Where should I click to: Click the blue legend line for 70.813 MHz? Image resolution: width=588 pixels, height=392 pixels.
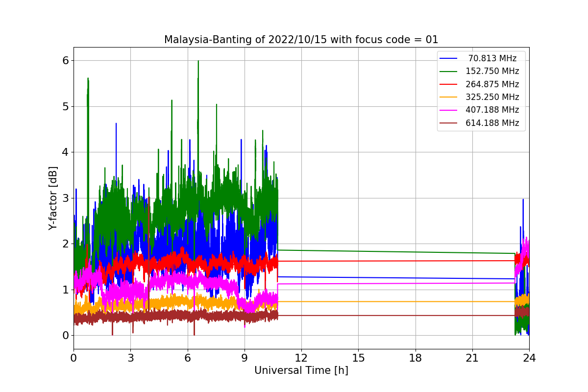[448, 59]
